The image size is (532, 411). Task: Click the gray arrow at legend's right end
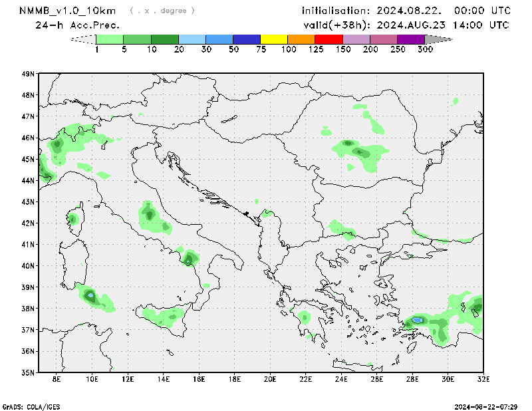438,39
